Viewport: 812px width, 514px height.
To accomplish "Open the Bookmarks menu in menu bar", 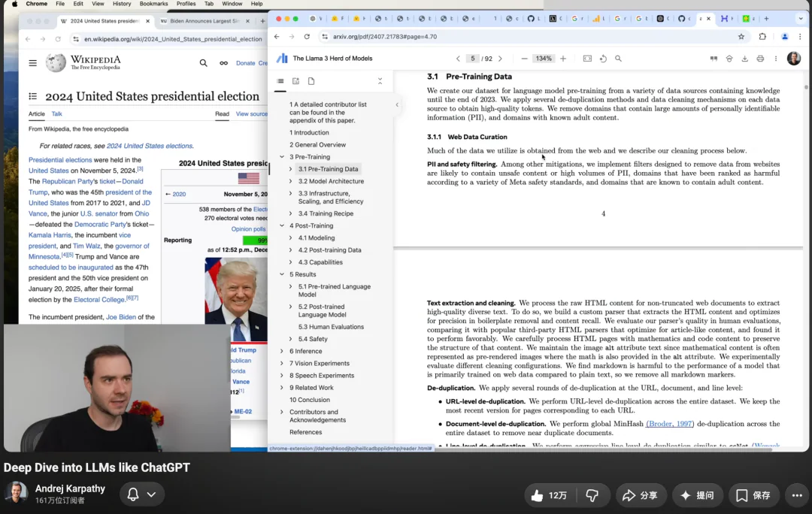I will pyautogui.click(x=154, y=4).
